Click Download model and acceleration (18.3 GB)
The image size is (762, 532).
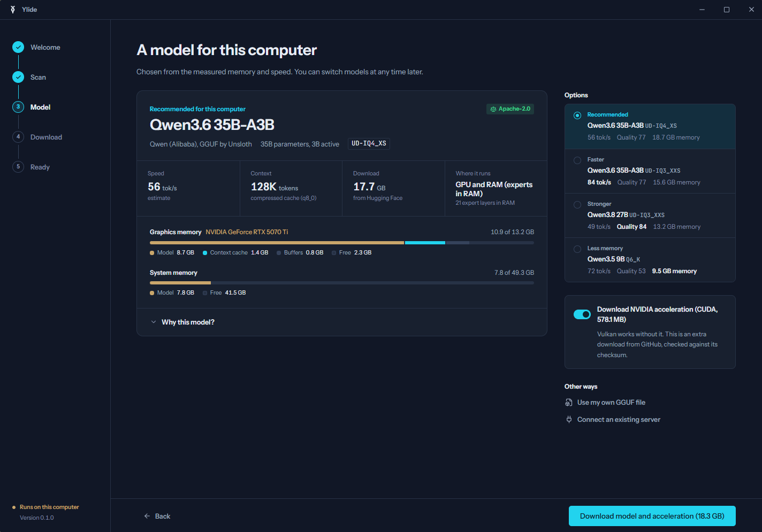coord(652,516)
